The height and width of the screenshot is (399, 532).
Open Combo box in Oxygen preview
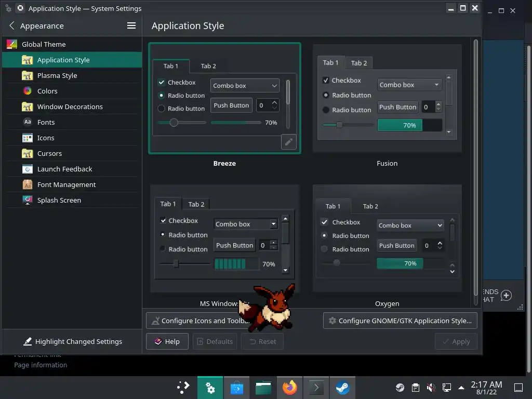point(410,225)
